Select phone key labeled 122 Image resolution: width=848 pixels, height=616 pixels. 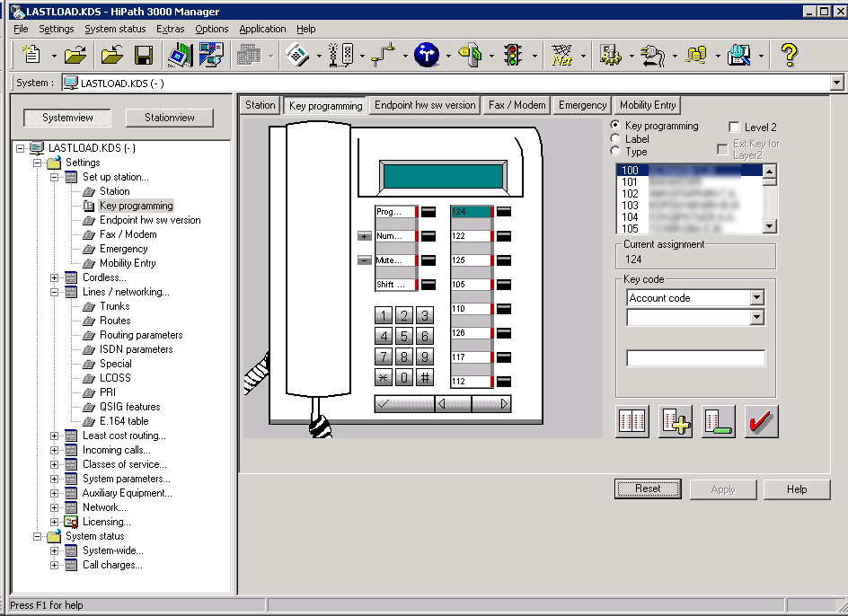[x=471, y=236]
